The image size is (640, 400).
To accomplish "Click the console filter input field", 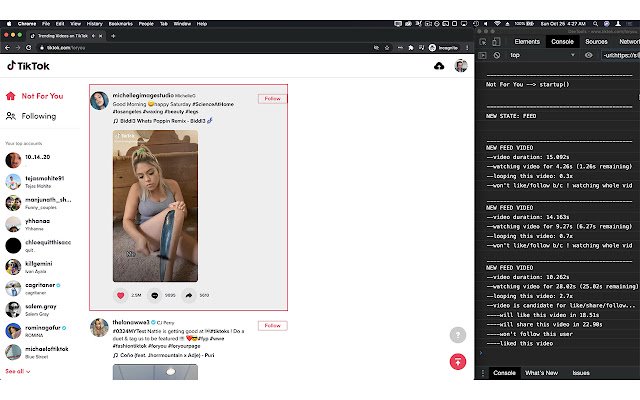I will 621,55.
